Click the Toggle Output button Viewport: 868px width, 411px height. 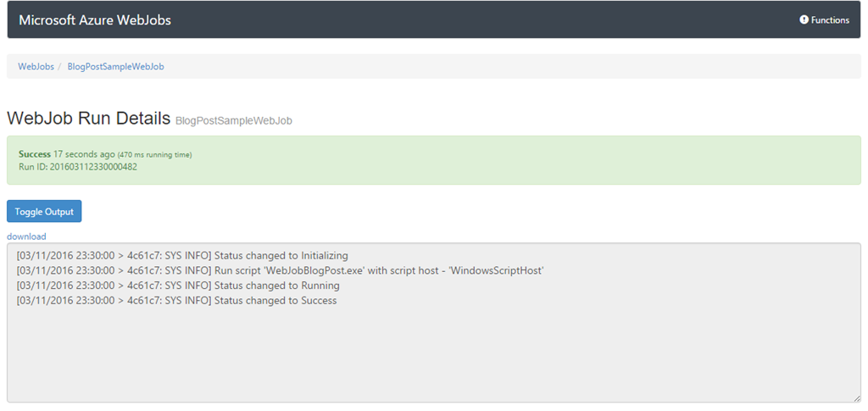44,211
